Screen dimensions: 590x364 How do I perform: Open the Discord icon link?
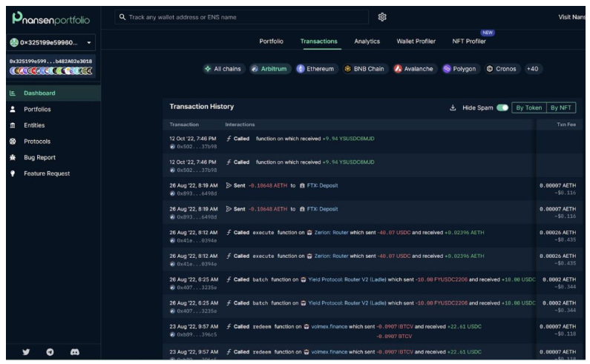75,352
